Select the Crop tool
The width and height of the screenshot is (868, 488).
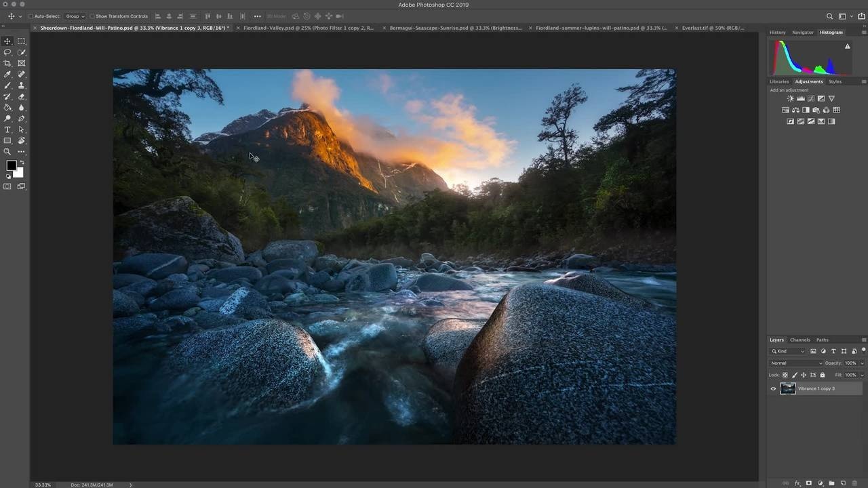[x=7, y=63]
